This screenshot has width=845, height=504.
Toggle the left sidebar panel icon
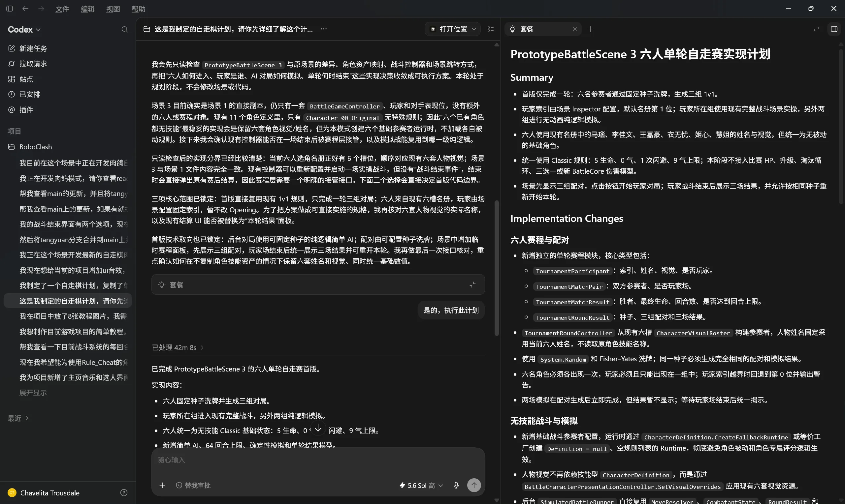tap(10, 9)
